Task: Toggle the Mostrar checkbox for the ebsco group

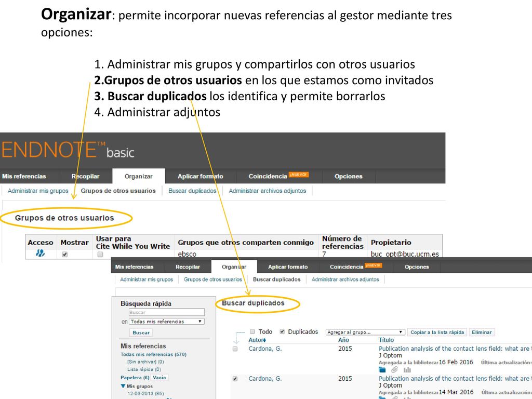Action: 65,254
